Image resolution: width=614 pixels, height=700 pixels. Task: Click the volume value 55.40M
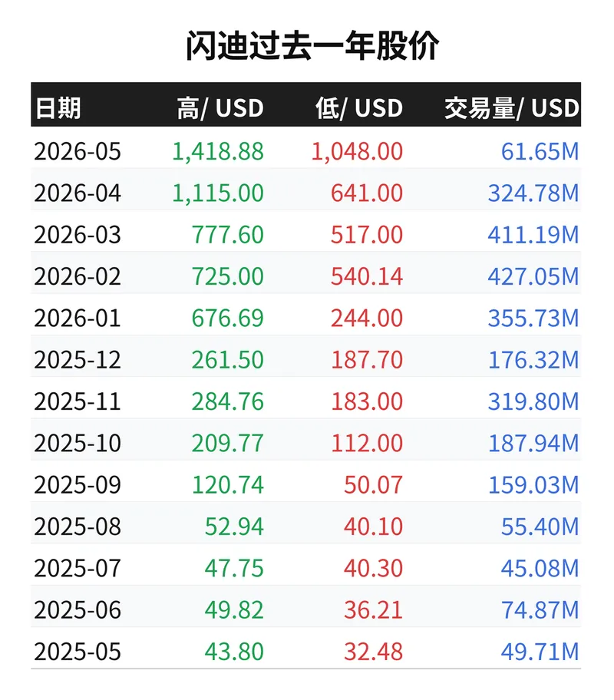[540, 527]
